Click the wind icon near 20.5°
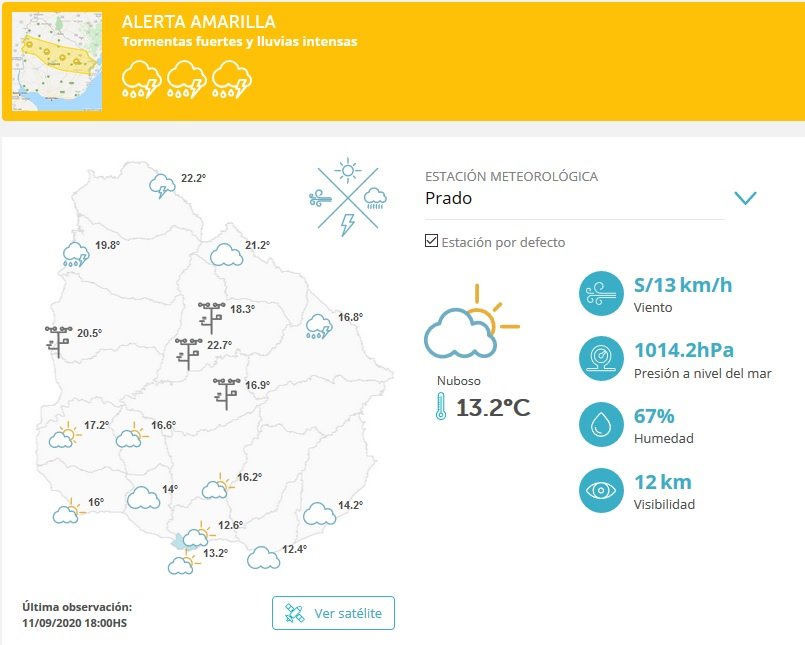The height and width of the screenshot is (645, 805). (58, 341)
